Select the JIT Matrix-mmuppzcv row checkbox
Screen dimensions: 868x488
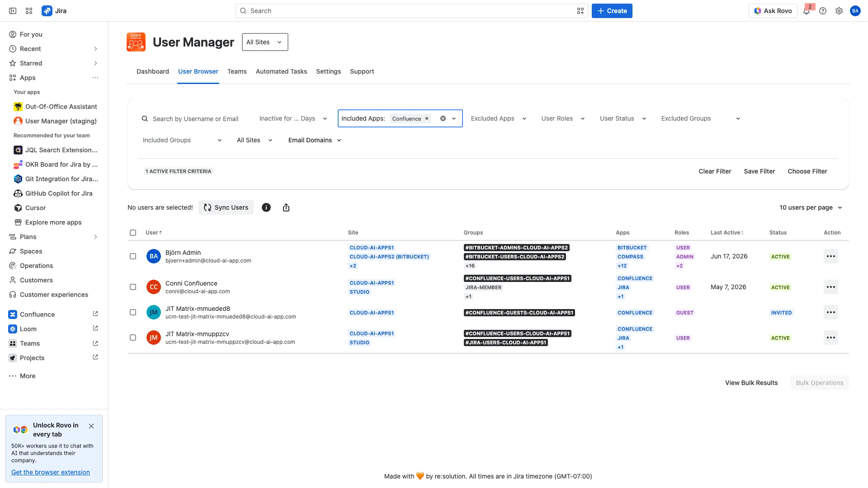133,338
